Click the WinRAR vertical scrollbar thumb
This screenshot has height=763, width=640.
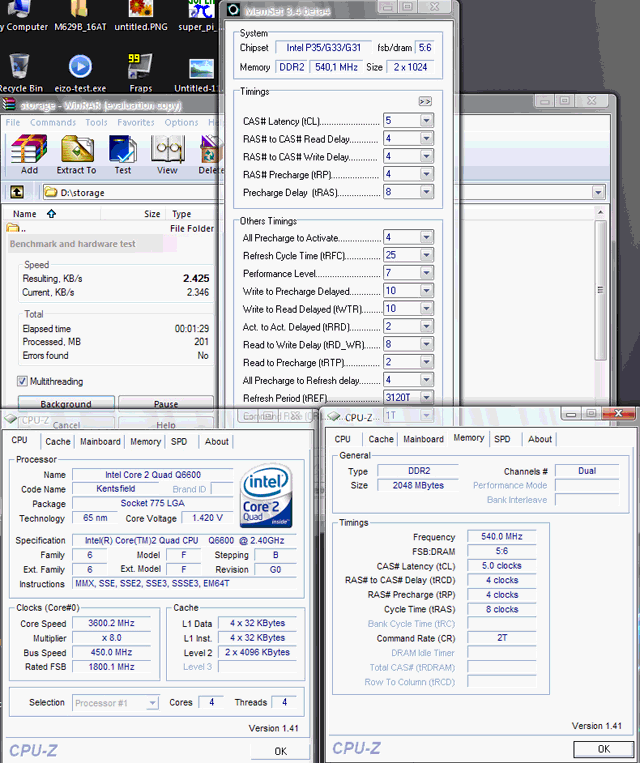pos(600,290)
